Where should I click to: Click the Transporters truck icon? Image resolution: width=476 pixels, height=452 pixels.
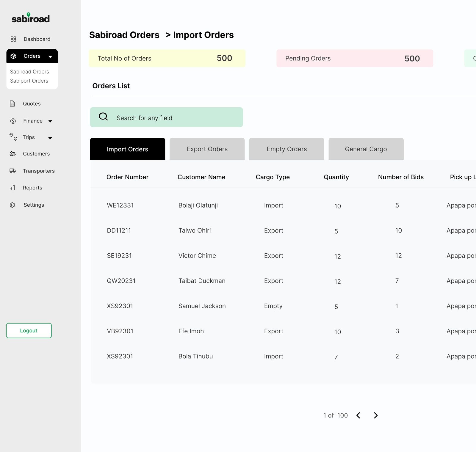click(x=12, y=171)
